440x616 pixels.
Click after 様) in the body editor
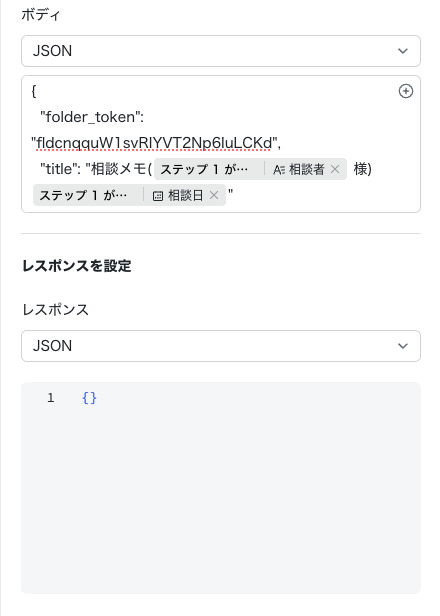(372, 169)
